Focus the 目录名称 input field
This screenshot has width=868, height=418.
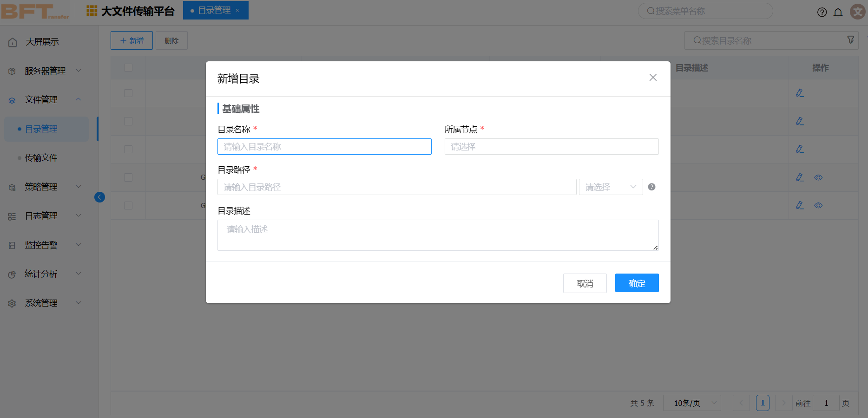point(324,147)
